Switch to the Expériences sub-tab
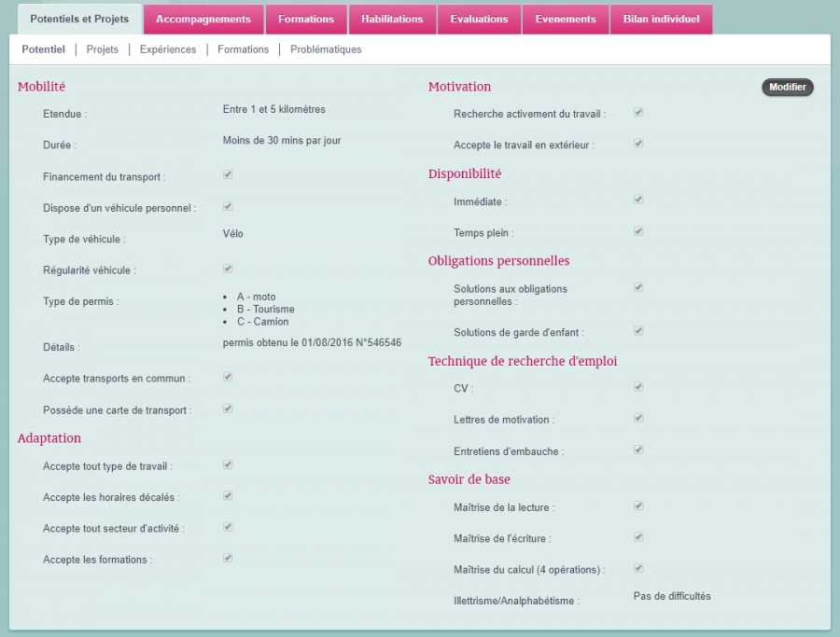The image size is (840, 637). pyautogui.click(x=168, y=49)
